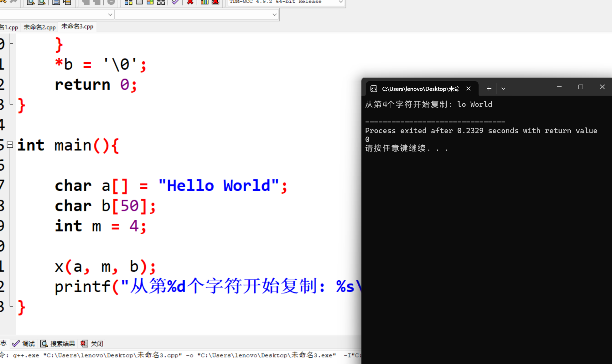The image size is (612, 364).
Task: Close the C:\Users\lenovo console tab
Action: [x=469, y=89]
